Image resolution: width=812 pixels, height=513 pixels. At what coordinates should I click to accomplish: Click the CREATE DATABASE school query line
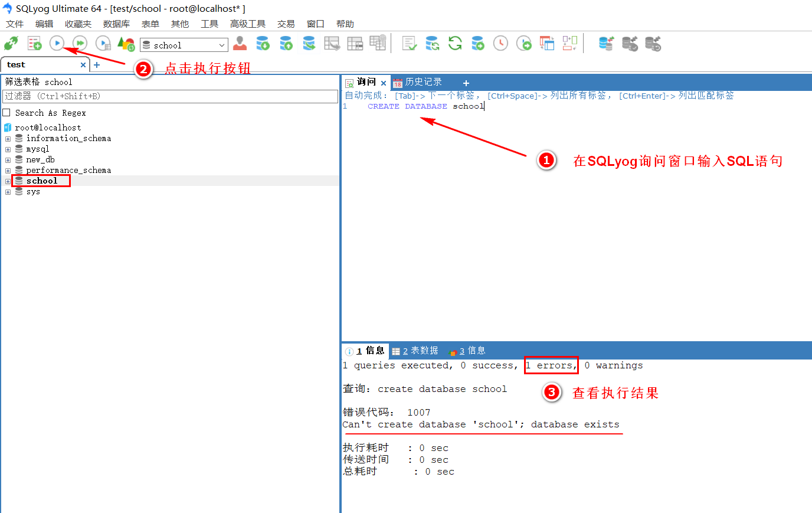click(425, 106)
